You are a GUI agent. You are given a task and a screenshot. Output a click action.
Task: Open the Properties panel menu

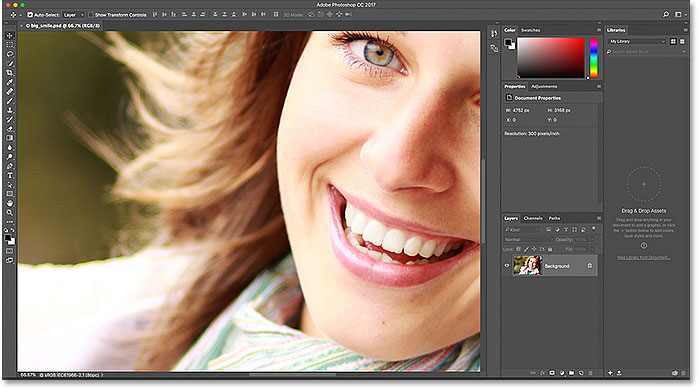tap(599, 86)
